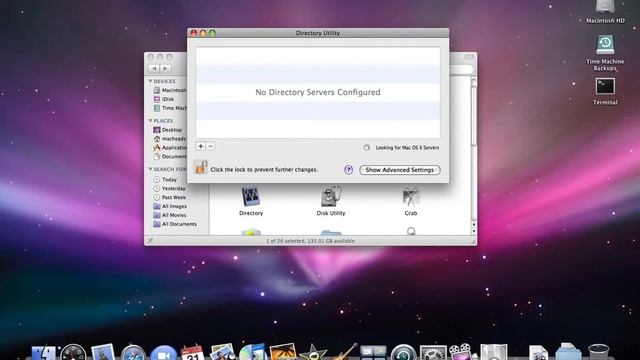
Task: Open iTunes from the Dock
Action: [x=252, y=353]
